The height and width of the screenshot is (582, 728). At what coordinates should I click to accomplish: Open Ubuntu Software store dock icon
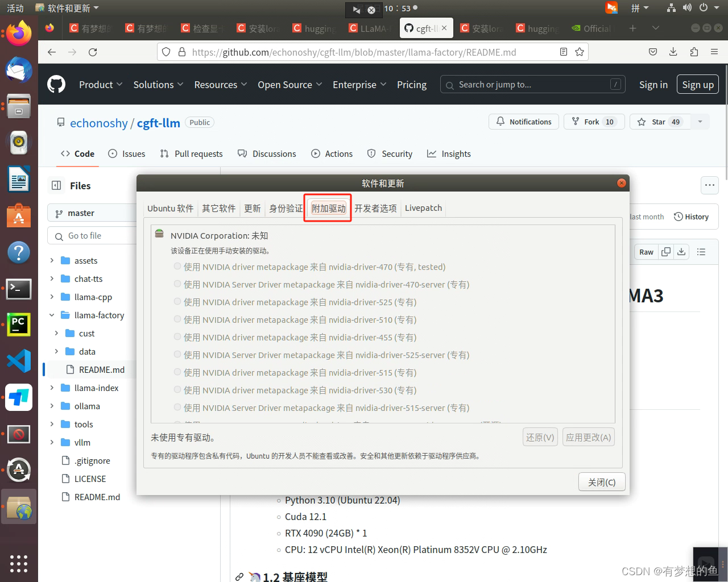coord(19,215)
